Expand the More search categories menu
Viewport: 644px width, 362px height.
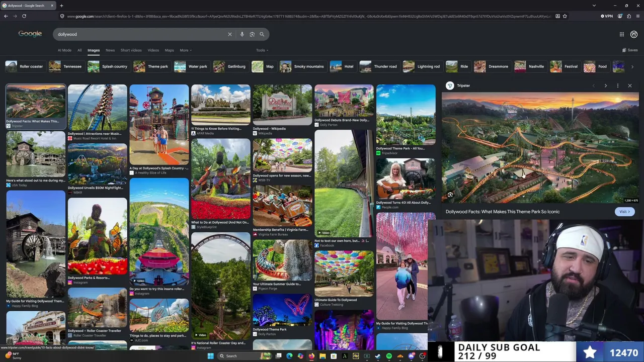pos(186,50)
